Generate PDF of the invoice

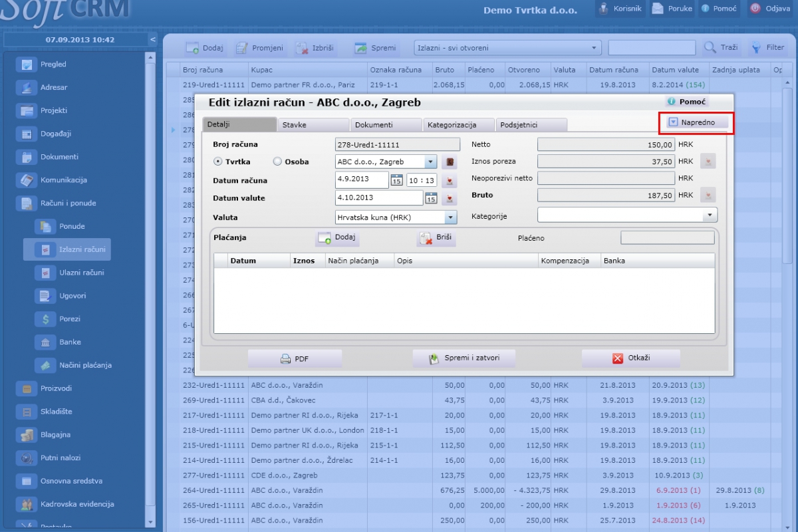(x=295, y=358)
